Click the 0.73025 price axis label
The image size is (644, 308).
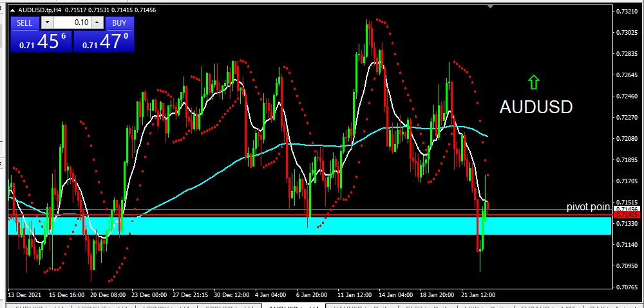627,33
